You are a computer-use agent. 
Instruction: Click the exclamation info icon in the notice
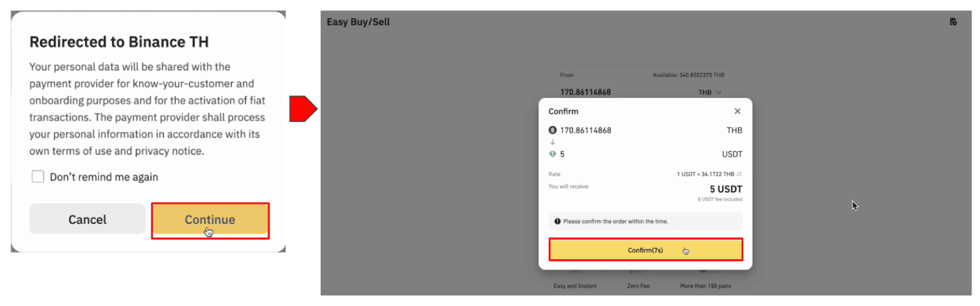coord(557,222)
